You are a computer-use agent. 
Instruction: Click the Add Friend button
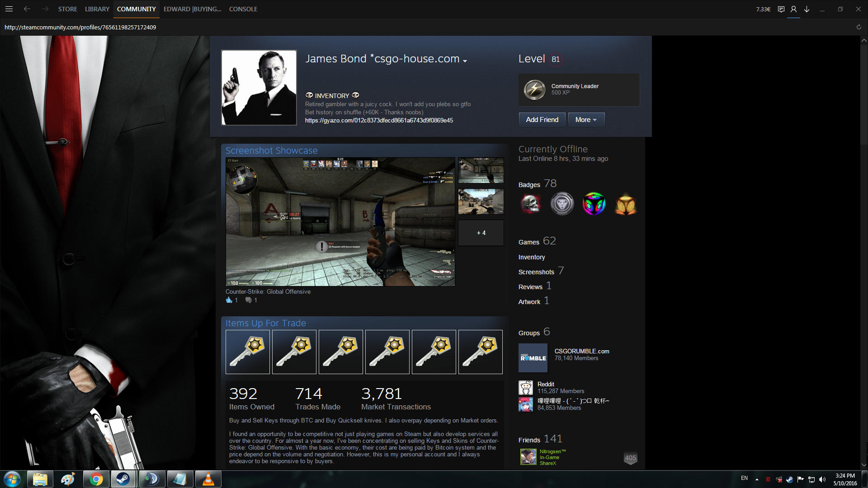(542, 120)
